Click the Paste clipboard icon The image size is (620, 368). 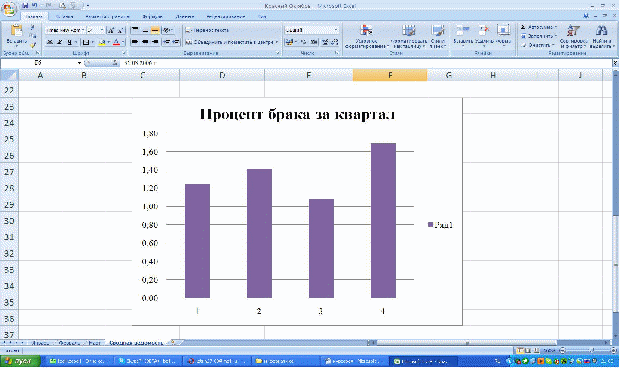pyautogui.click(x=17, y=31)
